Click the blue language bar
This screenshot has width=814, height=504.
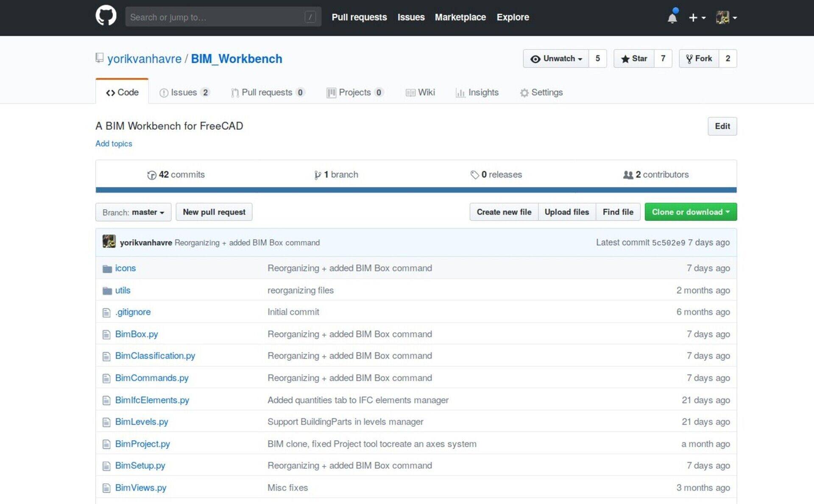pos(415,190)
